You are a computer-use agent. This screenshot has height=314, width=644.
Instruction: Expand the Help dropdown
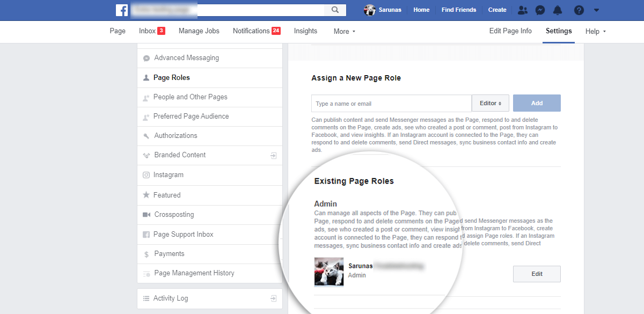click(x=596, y=32)
